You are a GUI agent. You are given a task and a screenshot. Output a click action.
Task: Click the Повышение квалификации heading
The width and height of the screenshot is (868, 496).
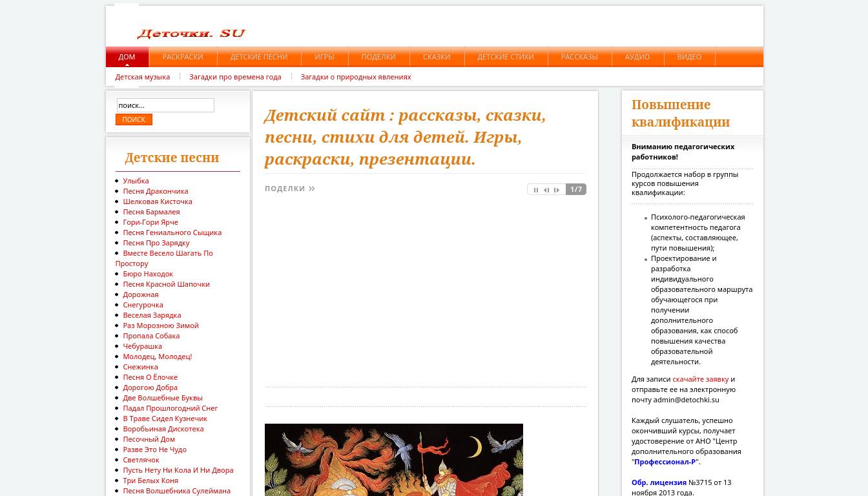coord(681,113)
